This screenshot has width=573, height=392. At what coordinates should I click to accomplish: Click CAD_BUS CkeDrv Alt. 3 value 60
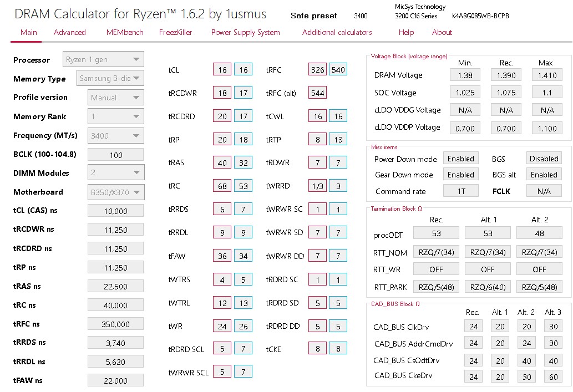tap(553, 376)
